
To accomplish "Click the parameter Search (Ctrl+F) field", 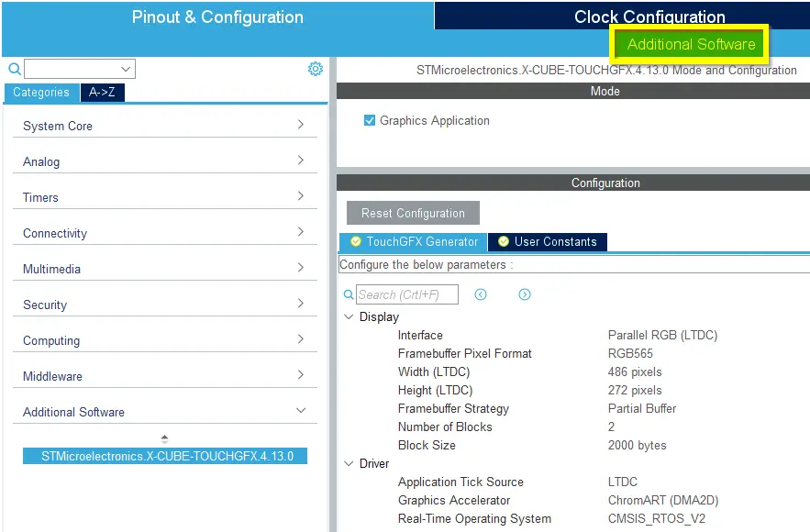I will (x=407, y=294).
